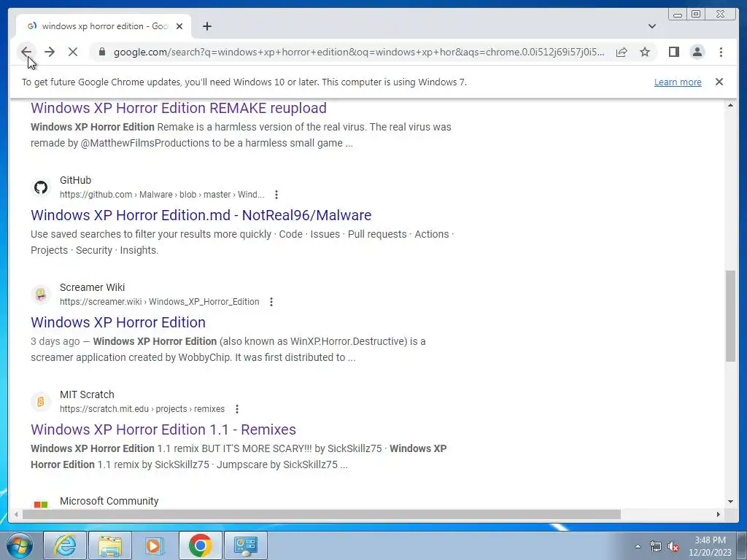The width and height of the screenshot is (747, 560).
Task: Open the taskbar clock showing 3:48 PM
Action: pos(710,546)
